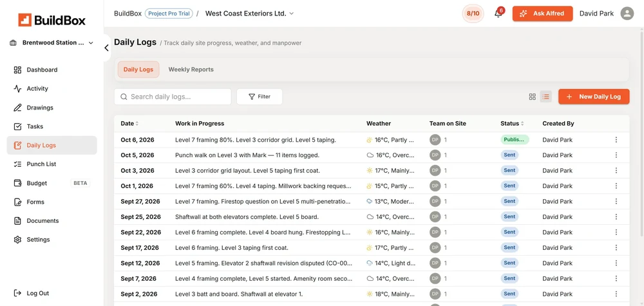Click the New Daily Log button
This screenshot has height=306, width=644.
click(x=594, y=97)
